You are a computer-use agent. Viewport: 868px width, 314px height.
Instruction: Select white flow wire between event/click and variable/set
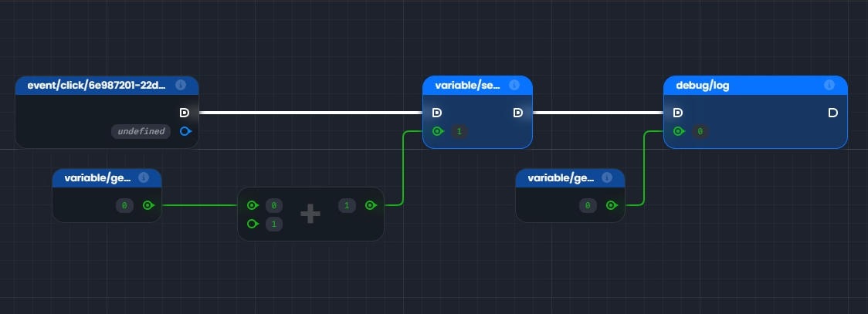(310, 113)
